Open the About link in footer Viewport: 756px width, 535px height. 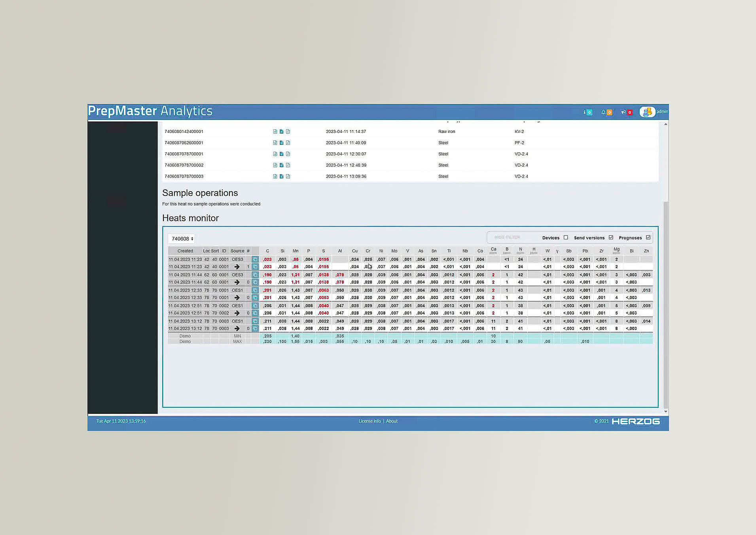coord(392,421)
